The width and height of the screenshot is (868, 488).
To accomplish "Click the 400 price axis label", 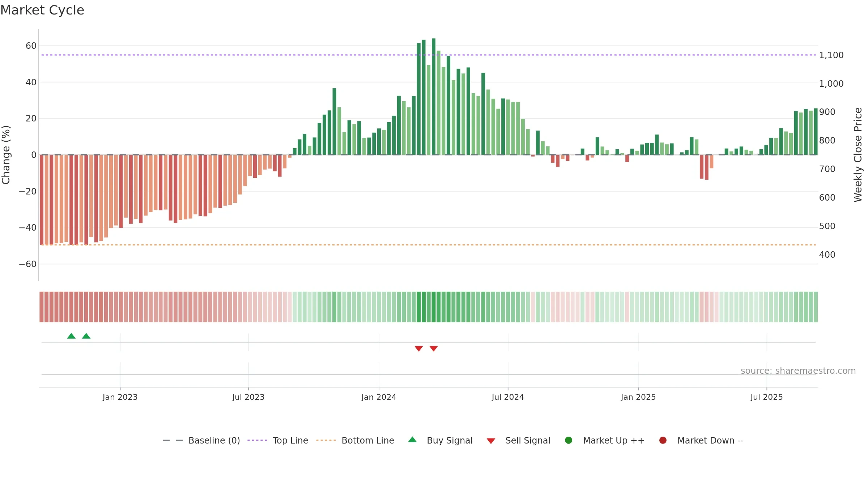I will pos(827,255).
